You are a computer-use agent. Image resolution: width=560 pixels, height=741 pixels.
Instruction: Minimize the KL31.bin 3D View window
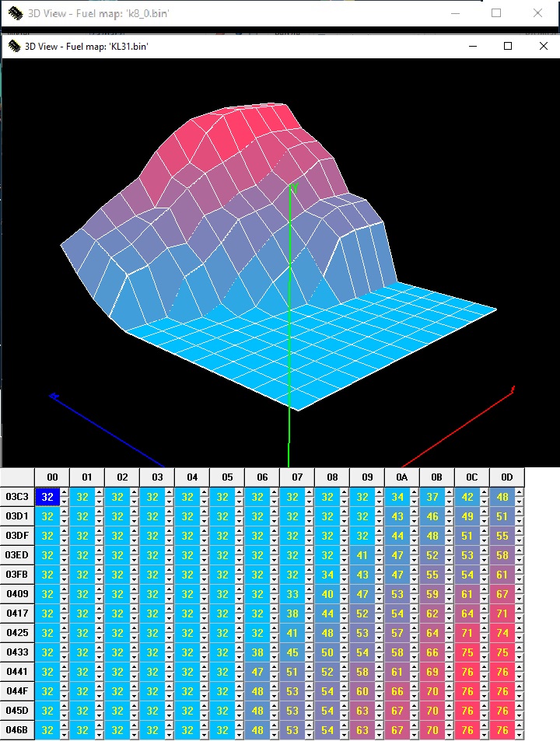[472, 47]
